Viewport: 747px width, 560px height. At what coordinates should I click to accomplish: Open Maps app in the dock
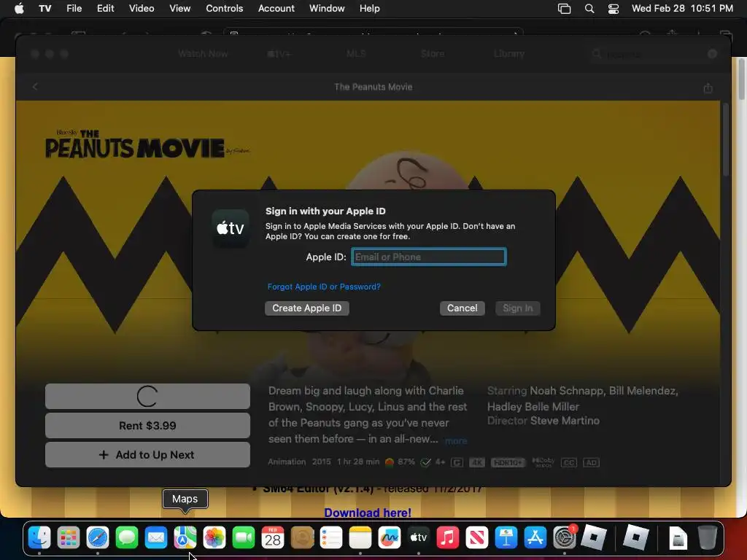tap(185, 538)
